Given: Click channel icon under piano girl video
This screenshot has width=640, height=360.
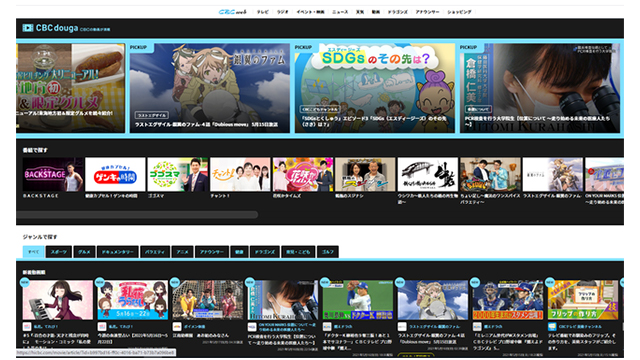Looking at the screenshot, I should [27, 327].
